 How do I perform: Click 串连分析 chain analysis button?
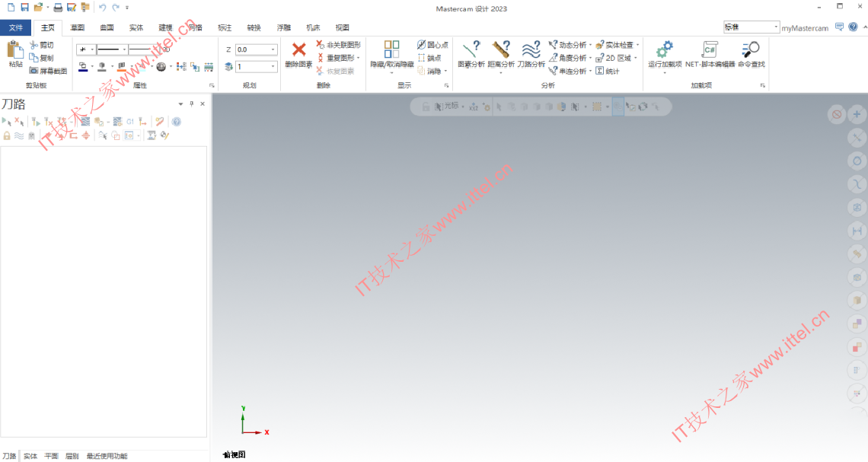568,71
